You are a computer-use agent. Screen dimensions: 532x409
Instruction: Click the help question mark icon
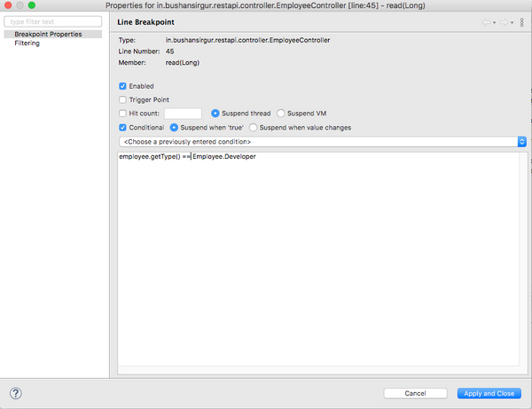[15, 393]
